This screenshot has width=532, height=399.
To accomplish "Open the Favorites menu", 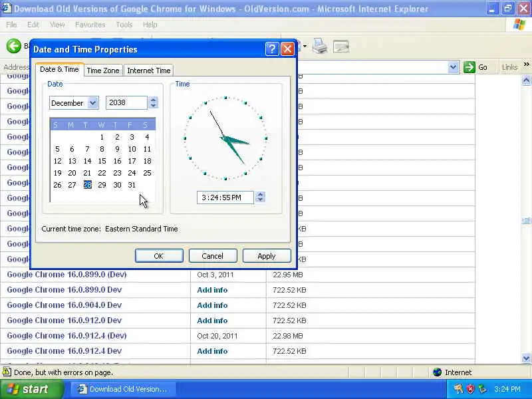I will (x=90, y=25).
